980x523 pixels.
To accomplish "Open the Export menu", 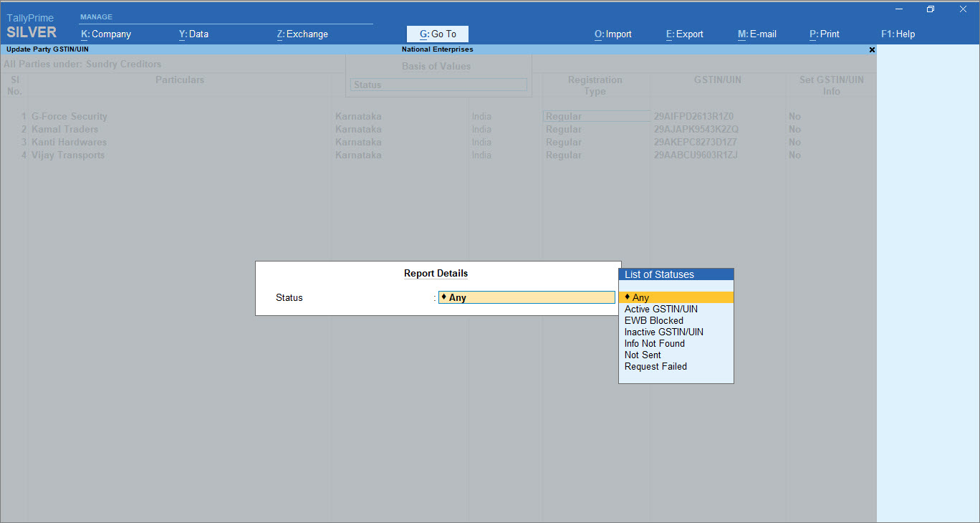I will click(685, 34).
